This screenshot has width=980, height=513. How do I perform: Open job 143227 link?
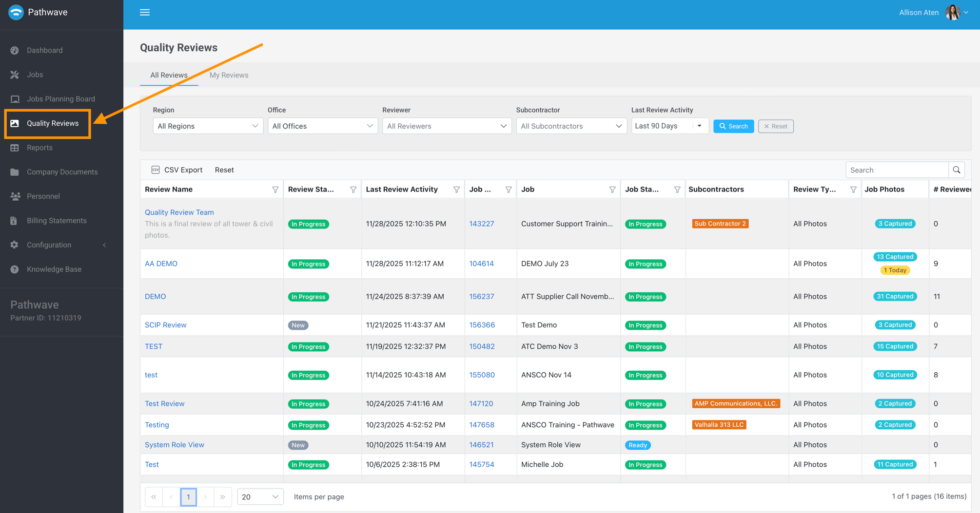pyautogui.click(x=481, y=224)
